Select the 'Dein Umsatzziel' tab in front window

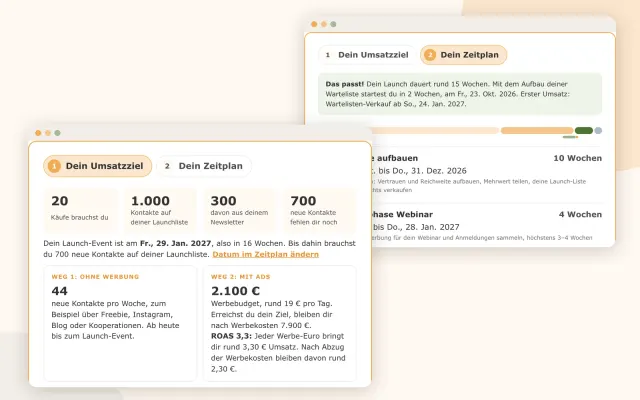(98, 166)
